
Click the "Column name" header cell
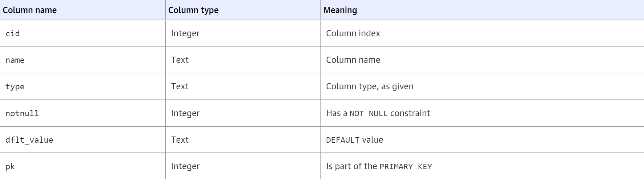82,10
